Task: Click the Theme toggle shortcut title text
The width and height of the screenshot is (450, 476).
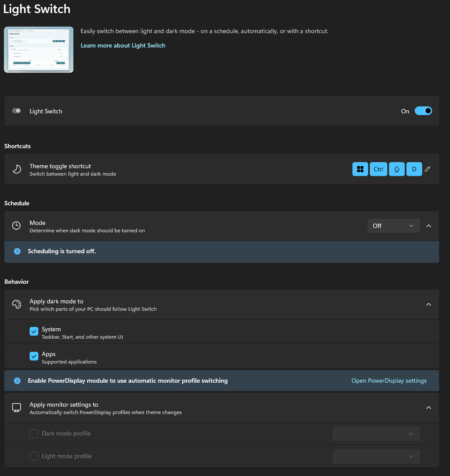Action: pyautogui.click(x=60, y=166)
